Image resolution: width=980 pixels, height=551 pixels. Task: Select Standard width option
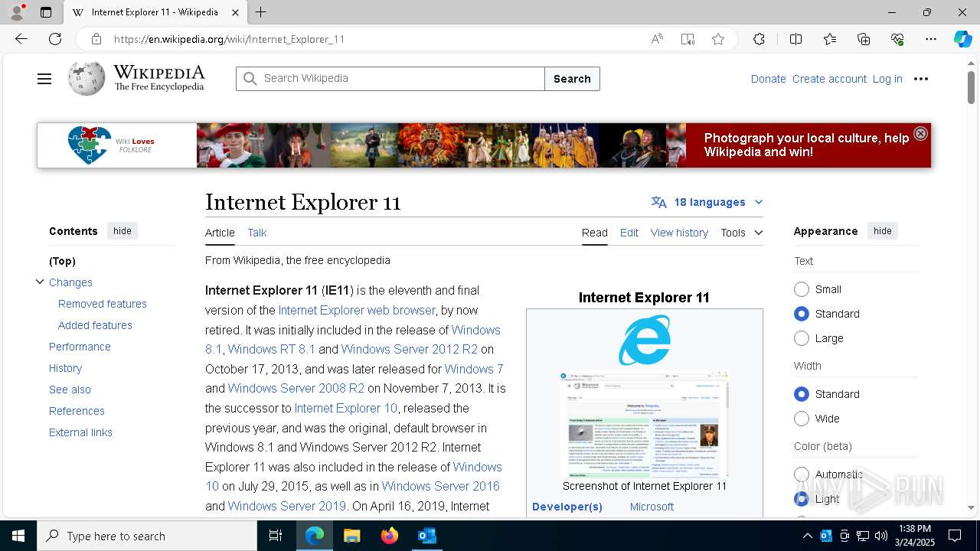click(802, 394)
